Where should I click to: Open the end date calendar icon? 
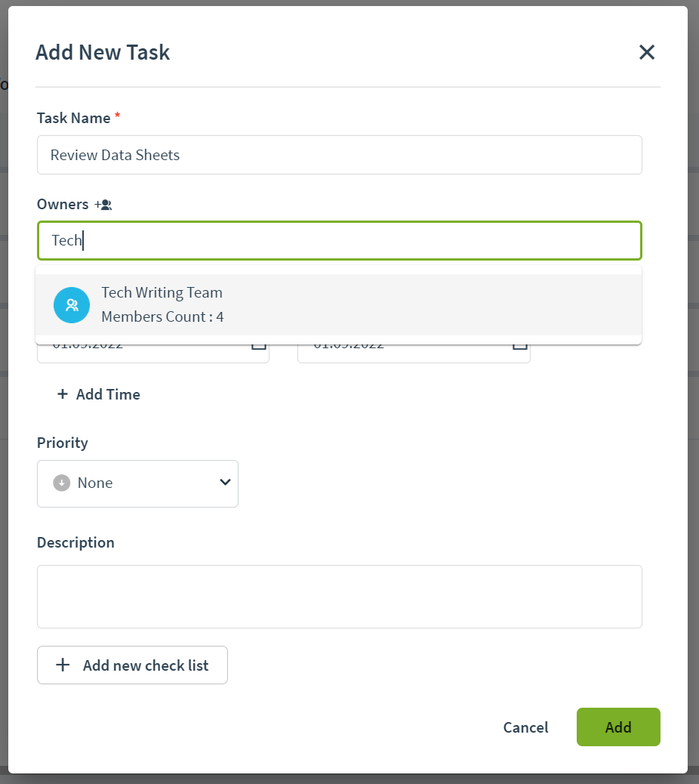click(519, 346)
